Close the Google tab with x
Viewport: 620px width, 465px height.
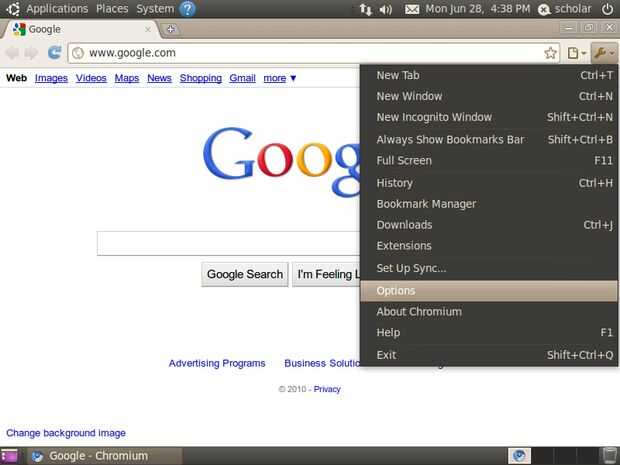click(147, 29)
